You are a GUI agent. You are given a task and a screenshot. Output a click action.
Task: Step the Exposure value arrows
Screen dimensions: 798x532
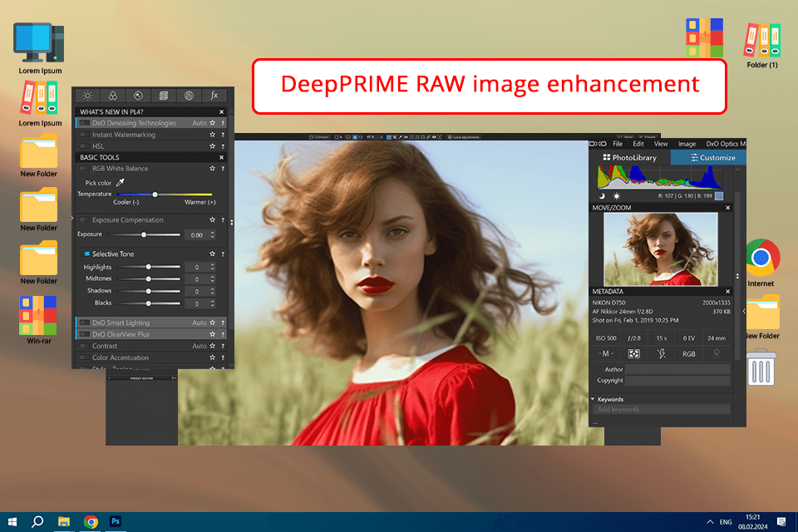click(212, 235)
